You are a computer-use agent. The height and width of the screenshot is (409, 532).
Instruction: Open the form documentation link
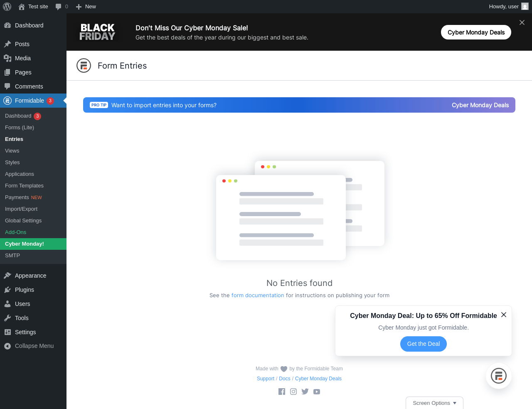[x=258, y=296]
